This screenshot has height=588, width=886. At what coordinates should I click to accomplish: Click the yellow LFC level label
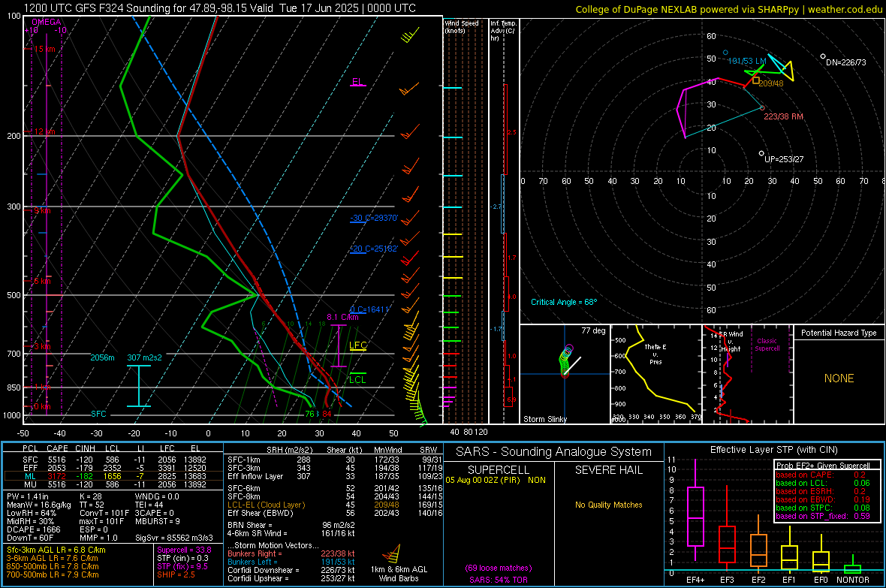coord(357,345)
